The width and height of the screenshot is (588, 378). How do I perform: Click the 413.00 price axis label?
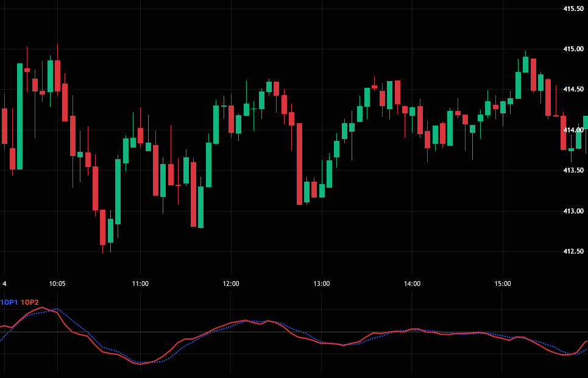point(573,211)
